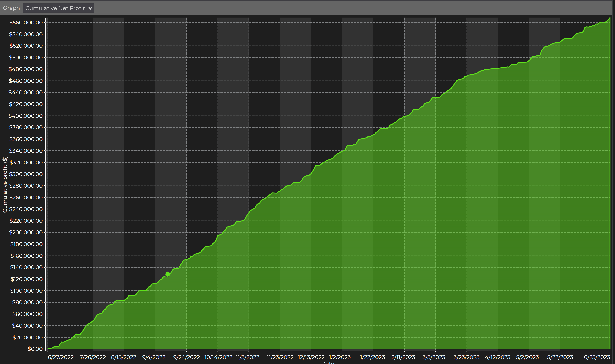This screenshot has height=364, width=615.
Task: Click the 6/23/2023 date label
Action: (x=597, y=357)
